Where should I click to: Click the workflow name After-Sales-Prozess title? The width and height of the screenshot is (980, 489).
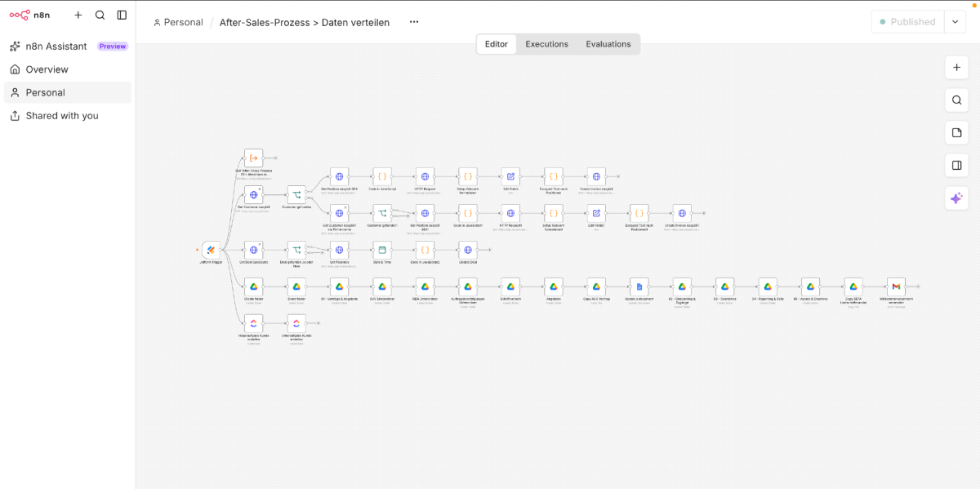[305, 22]
